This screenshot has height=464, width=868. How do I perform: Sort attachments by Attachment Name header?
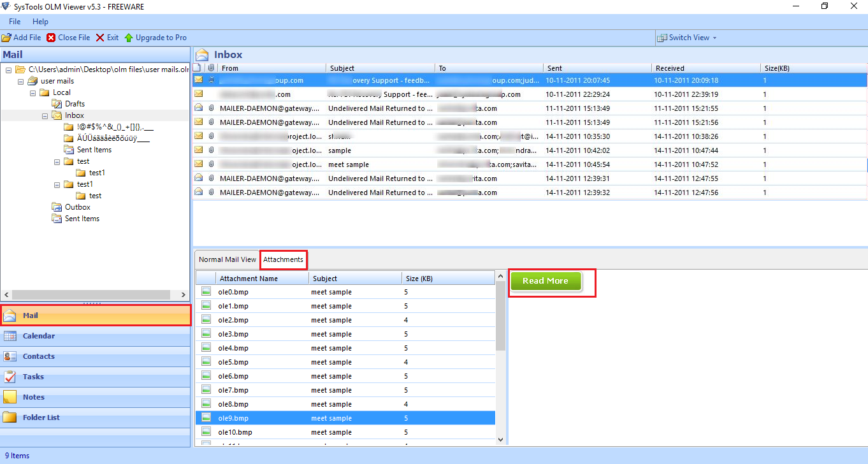point(263,279)
